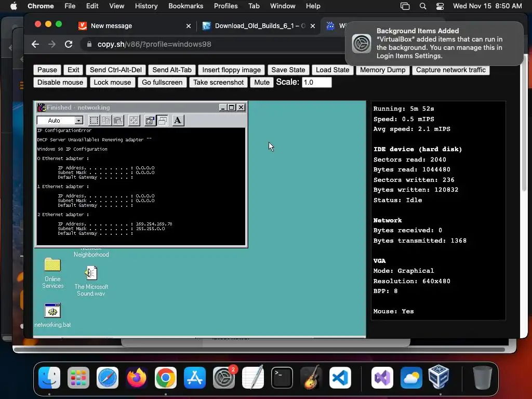Click the Memory Dump button
532x399 pixels.
[x=383, y=70]
